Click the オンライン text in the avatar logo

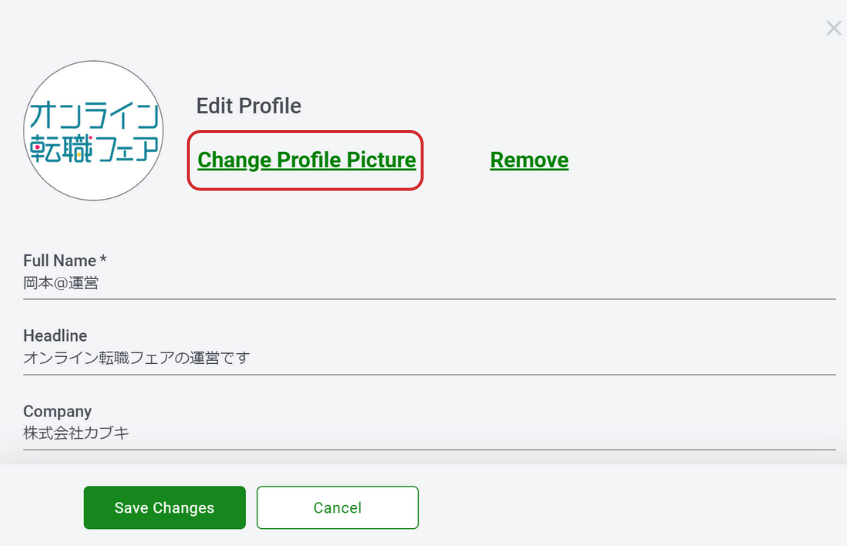[95, 115]
